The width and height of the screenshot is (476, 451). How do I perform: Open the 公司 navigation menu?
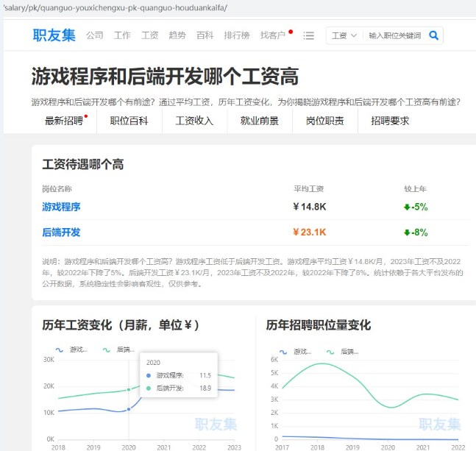[x=95, y=35]
